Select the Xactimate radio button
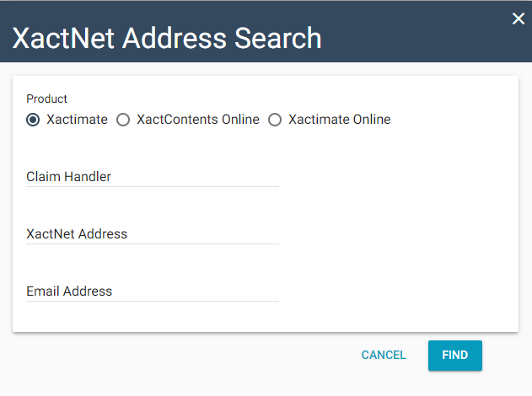The height and width of the screenshot is (396, 532). point(33,120)
